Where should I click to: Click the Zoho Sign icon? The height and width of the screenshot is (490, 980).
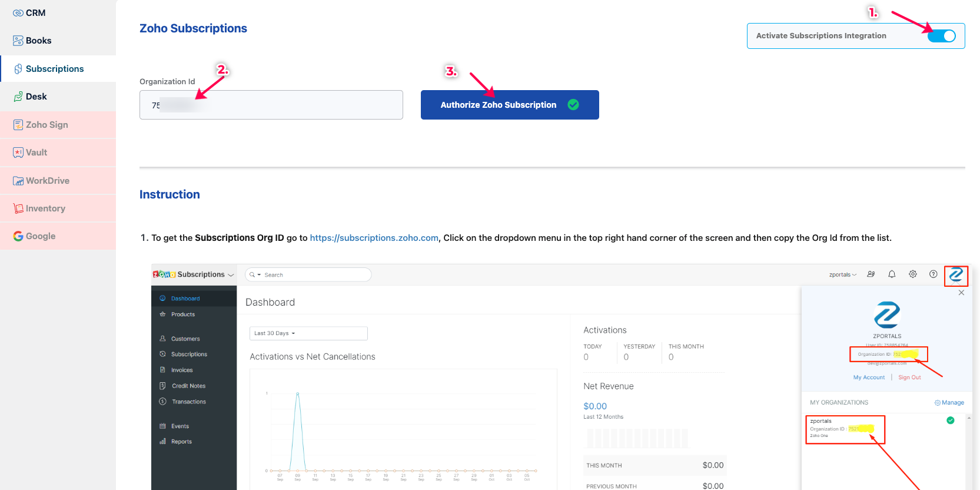(18, 125)
